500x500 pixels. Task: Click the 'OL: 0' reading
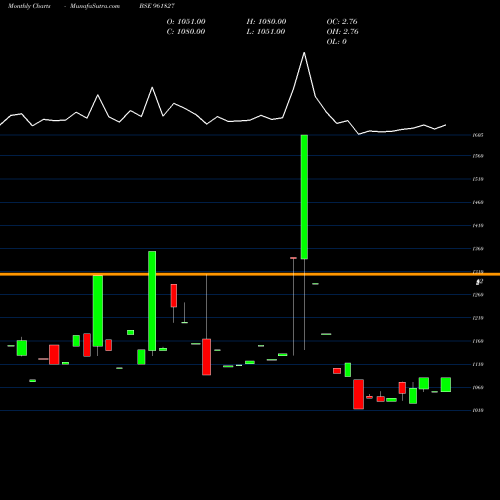coord(337,42)
